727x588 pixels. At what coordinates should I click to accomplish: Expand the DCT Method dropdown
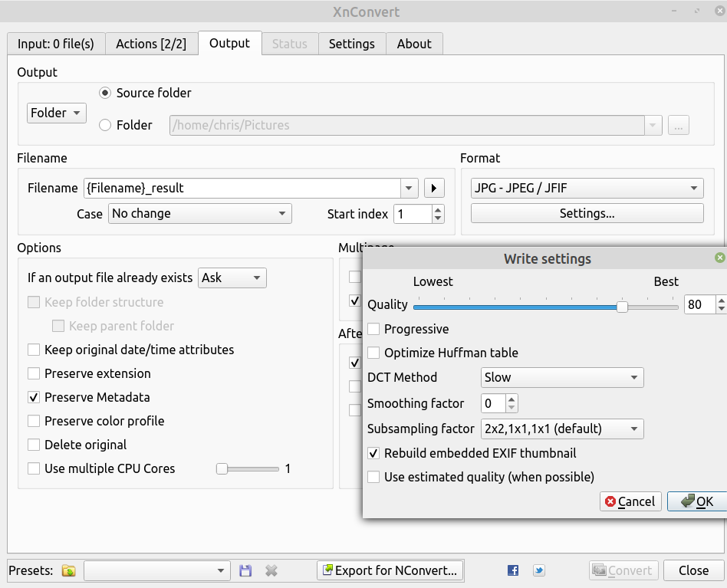[562, 377]
